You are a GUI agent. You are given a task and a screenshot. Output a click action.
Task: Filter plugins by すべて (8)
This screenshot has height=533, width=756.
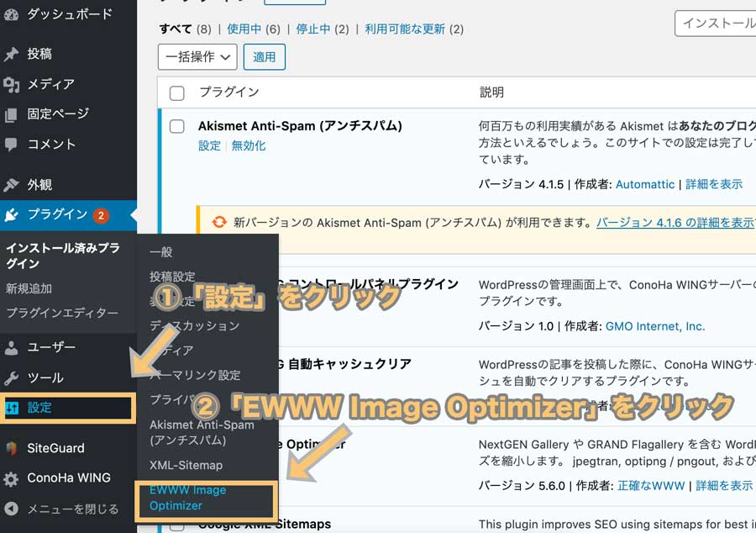pos(185,29)
